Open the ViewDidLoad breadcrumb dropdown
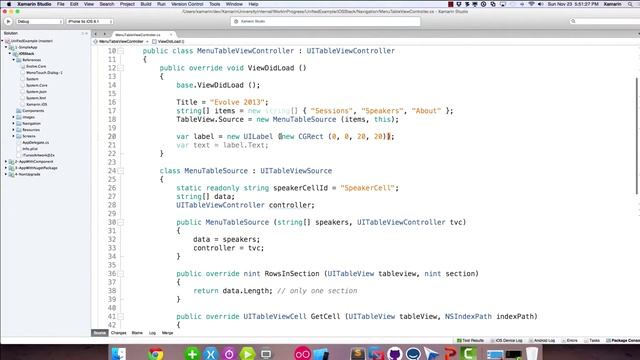Viewport: 640px width, 360px height. point(168,42)
